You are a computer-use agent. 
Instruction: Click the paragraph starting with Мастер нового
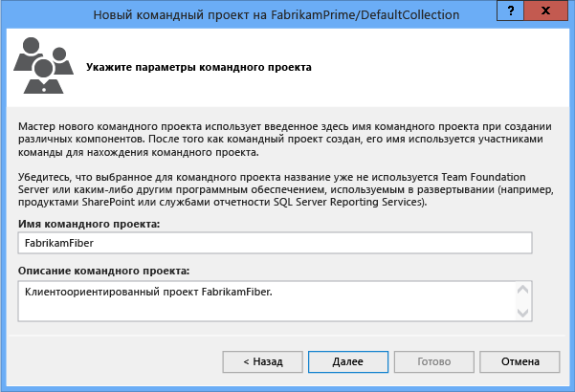point(285,140)
